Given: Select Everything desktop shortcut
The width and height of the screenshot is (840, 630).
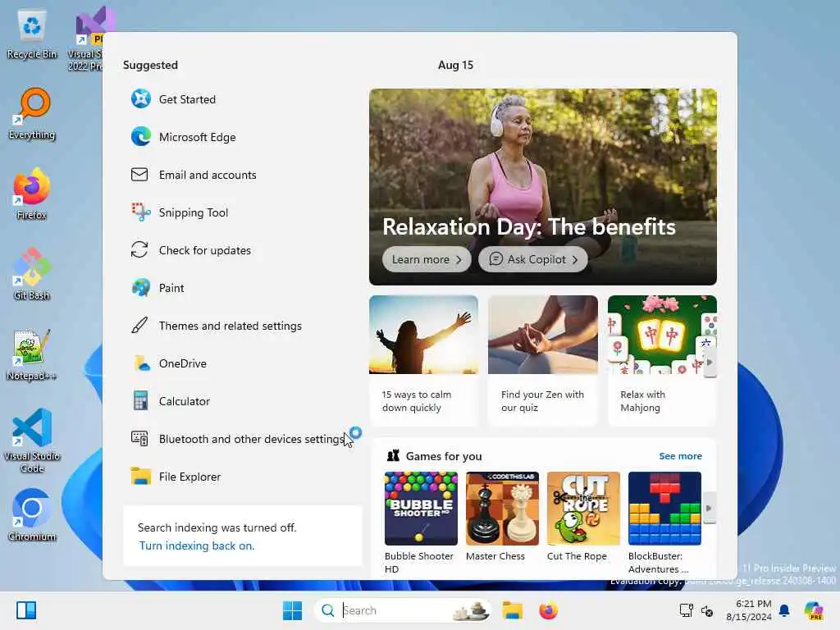Looking at the screenshot, I should 32,115.
